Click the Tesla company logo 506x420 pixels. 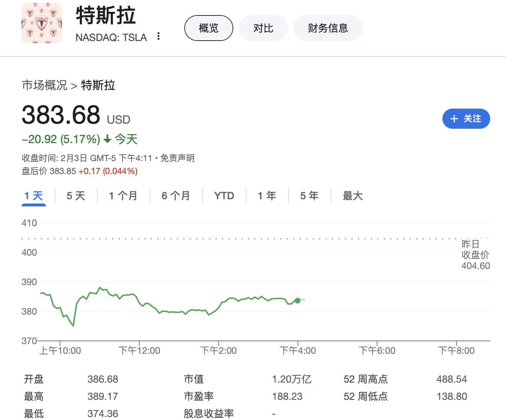[41, 23]
